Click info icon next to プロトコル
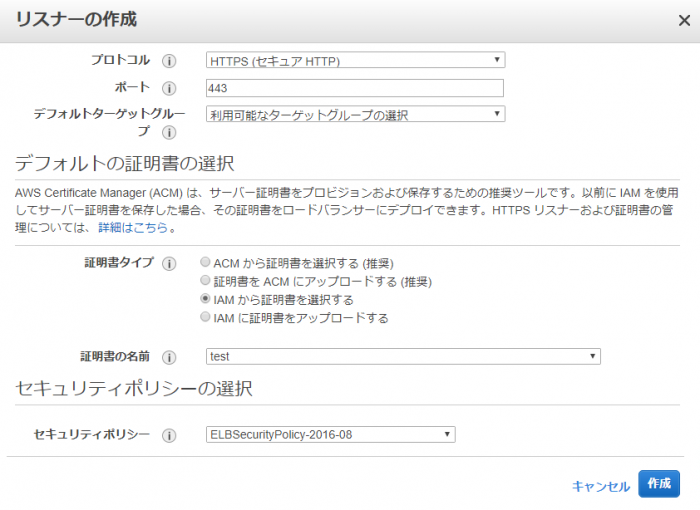Viewport: 700px width, 510px height. 169,61
